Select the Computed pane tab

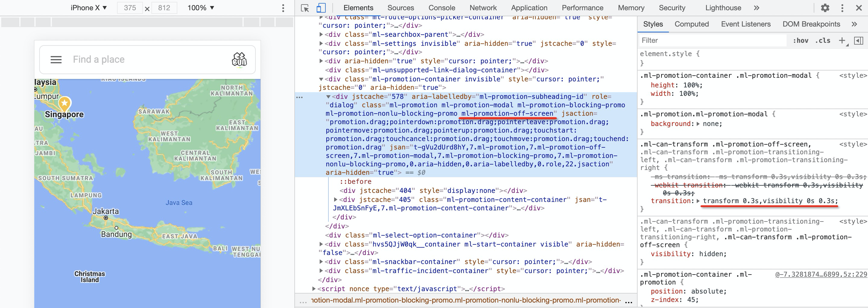(692, 24)
